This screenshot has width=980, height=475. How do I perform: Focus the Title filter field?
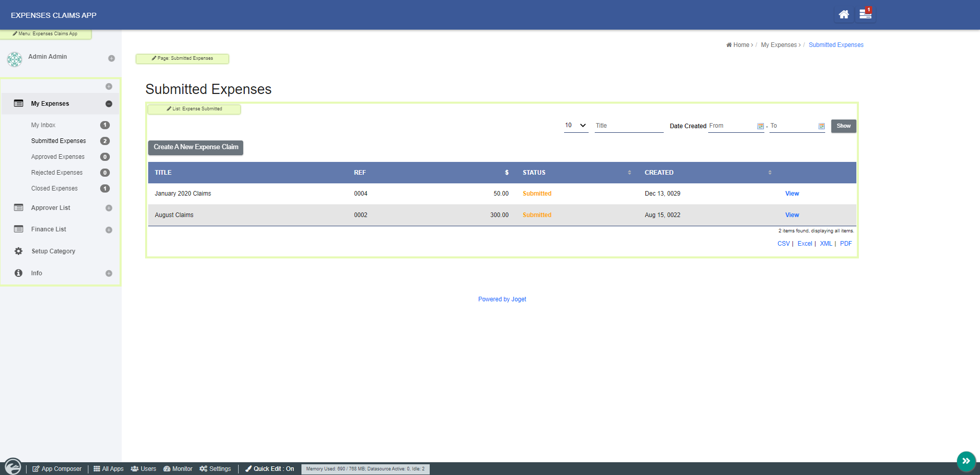(629, 126)
